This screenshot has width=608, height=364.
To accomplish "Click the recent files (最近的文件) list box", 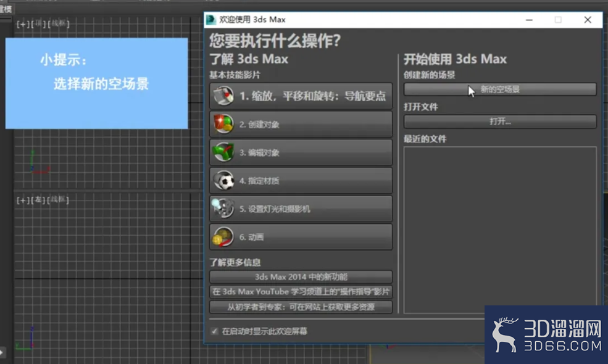I will click(500, 230).
